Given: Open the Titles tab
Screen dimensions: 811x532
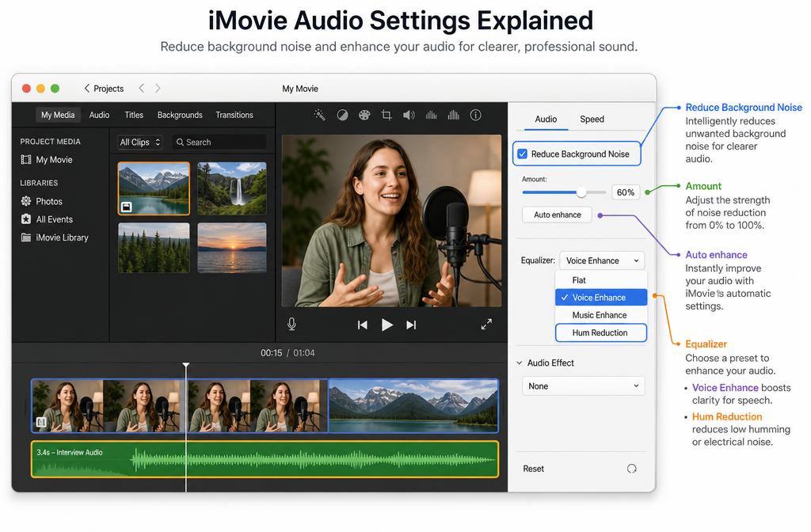Looking at the screenshot, I should coord(134,115).
